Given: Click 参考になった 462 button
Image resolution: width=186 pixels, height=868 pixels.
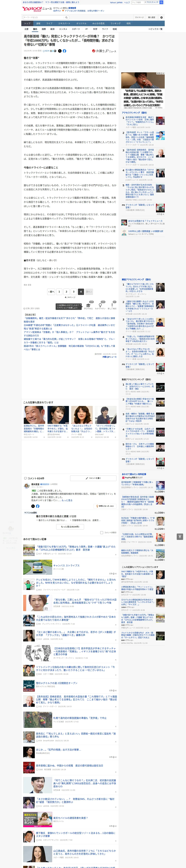Looking at the screenshot, I should point(105,506).
